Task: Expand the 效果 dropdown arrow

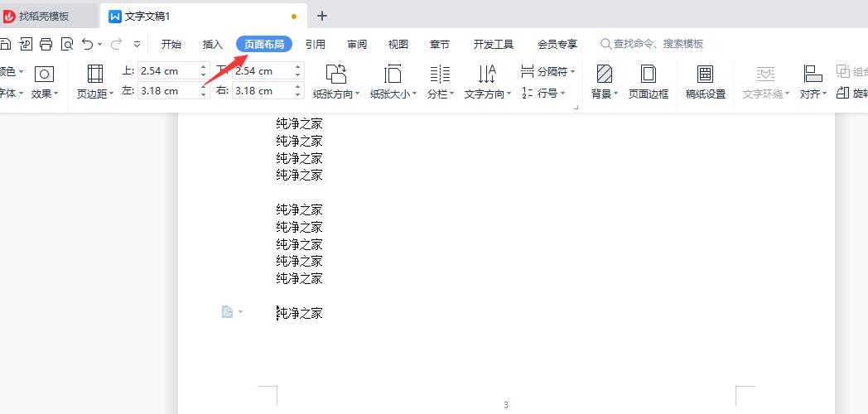Action: point(56,94)
